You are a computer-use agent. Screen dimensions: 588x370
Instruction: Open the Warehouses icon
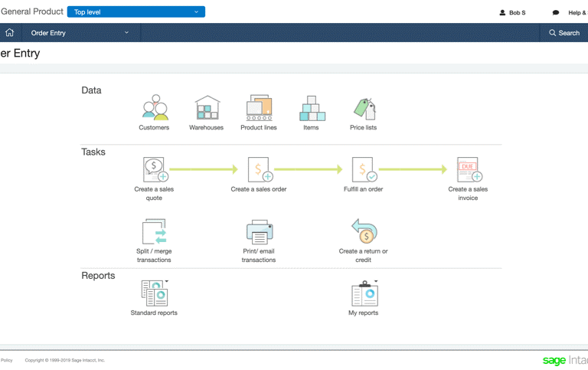coord(207,108)
